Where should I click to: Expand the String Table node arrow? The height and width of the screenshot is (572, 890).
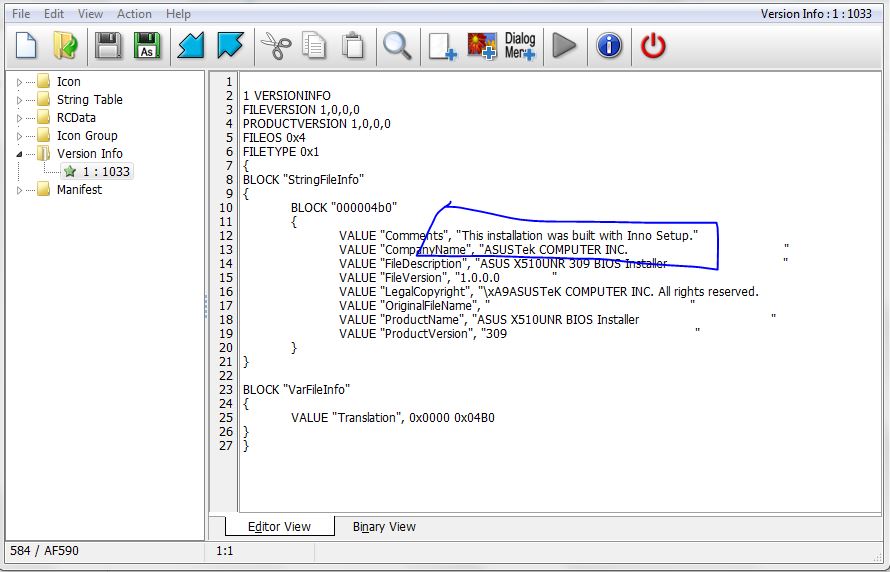tap(19, 100)
